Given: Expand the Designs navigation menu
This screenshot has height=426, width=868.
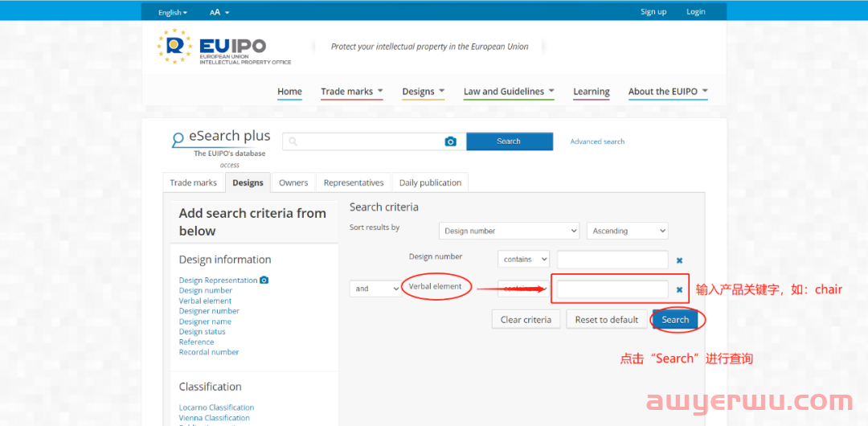Looking at the screenshot, I should [424, 92].
